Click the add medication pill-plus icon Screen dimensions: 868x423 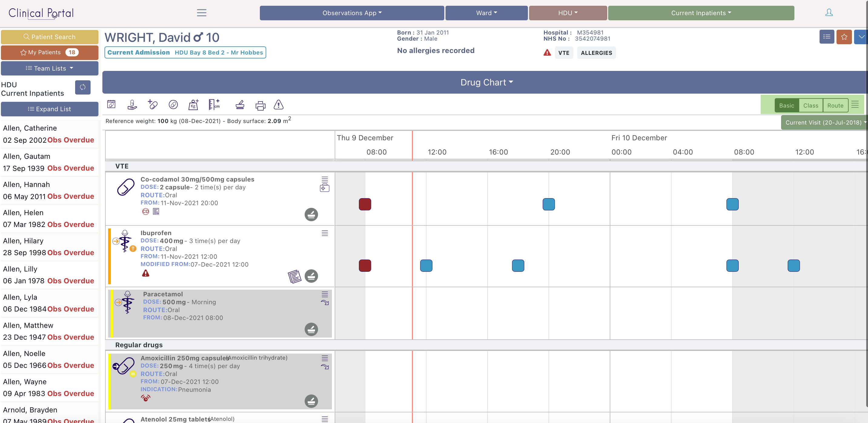tap(152, 105)
